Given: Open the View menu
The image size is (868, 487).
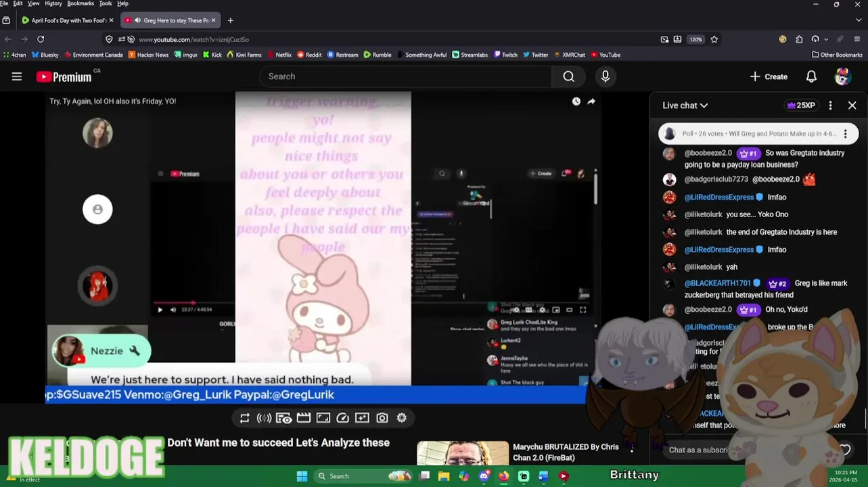Looking at the screenshot, I should pos(33,3).
